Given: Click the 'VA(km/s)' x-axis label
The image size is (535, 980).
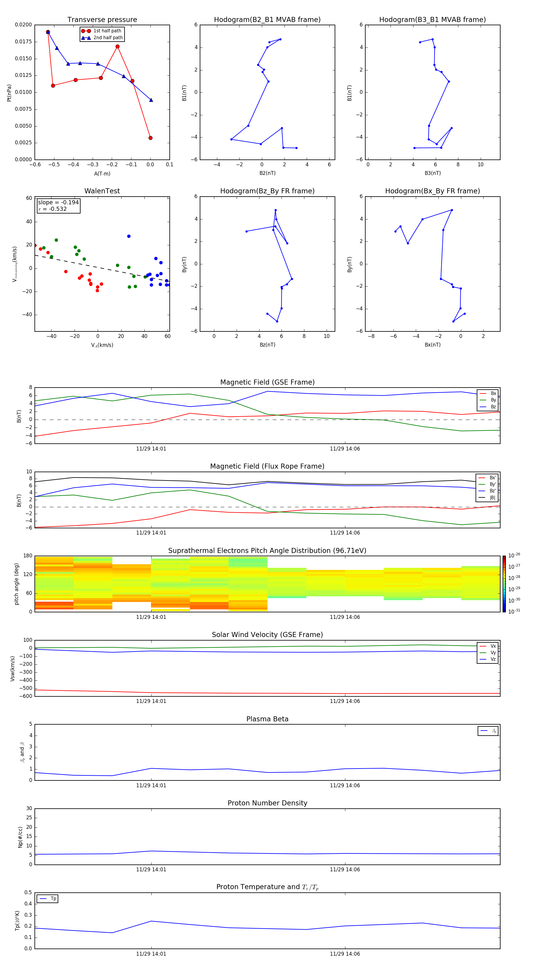Looking at the screenshot, I should [x=102, y=345].
